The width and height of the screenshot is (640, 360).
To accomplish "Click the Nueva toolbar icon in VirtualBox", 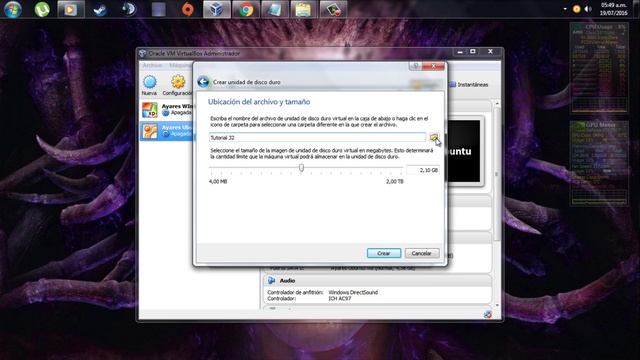I will pos(149,85).
